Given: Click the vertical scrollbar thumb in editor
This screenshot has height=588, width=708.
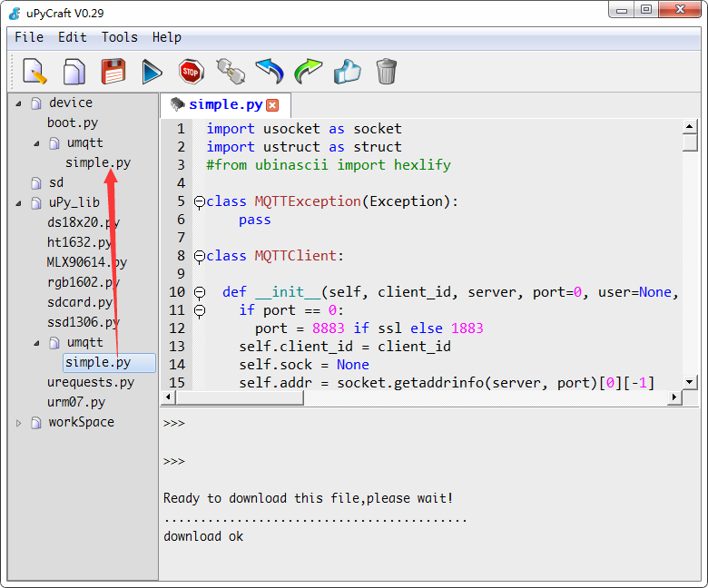Looking at the screenshot, I should point(689,142).
